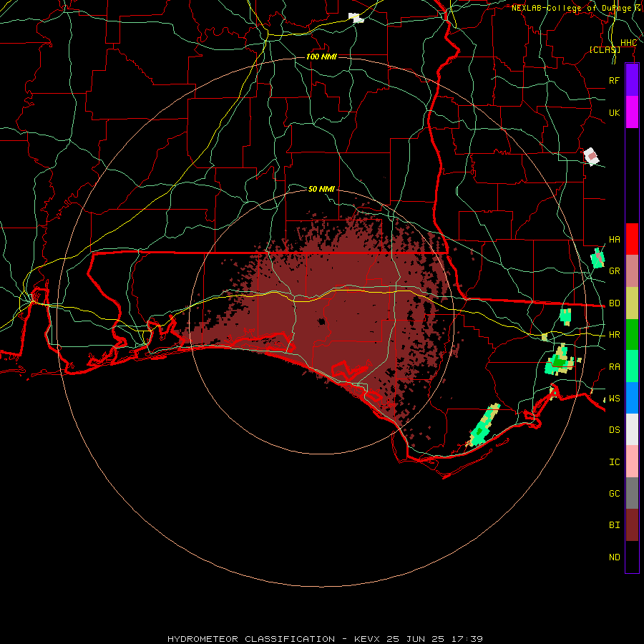This screenshot has height=644, width=644.
Task: Click the IC light pink swatch
Action: point(632,462)
